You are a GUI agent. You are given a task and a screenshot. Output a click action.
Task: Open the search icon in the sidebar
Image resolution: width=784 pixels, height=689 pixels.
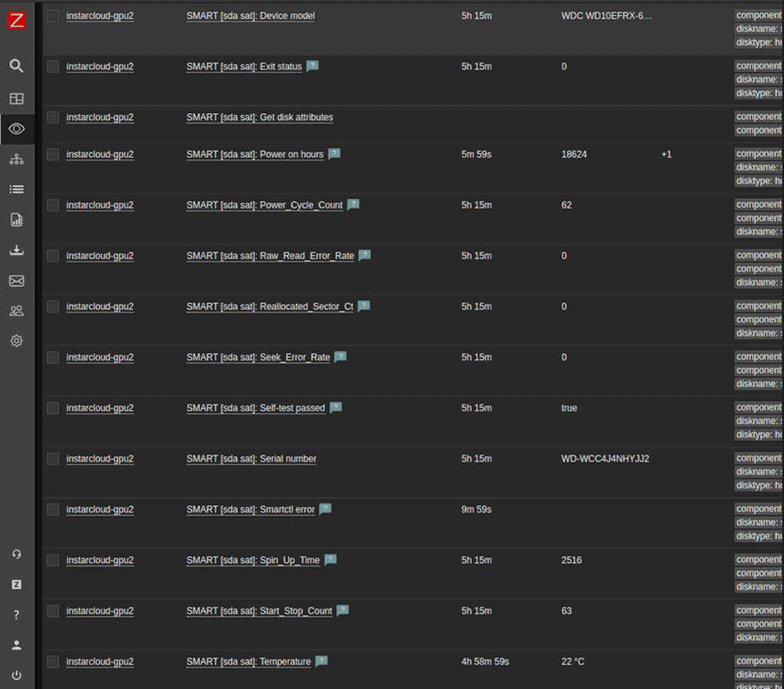(16, 66)
